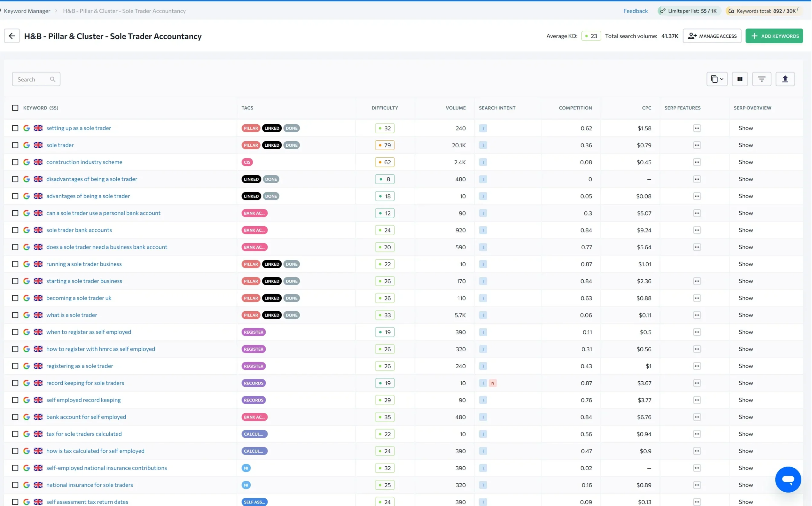Open SERP features for registering as a sole trader
812x506 pixels.
697,366
